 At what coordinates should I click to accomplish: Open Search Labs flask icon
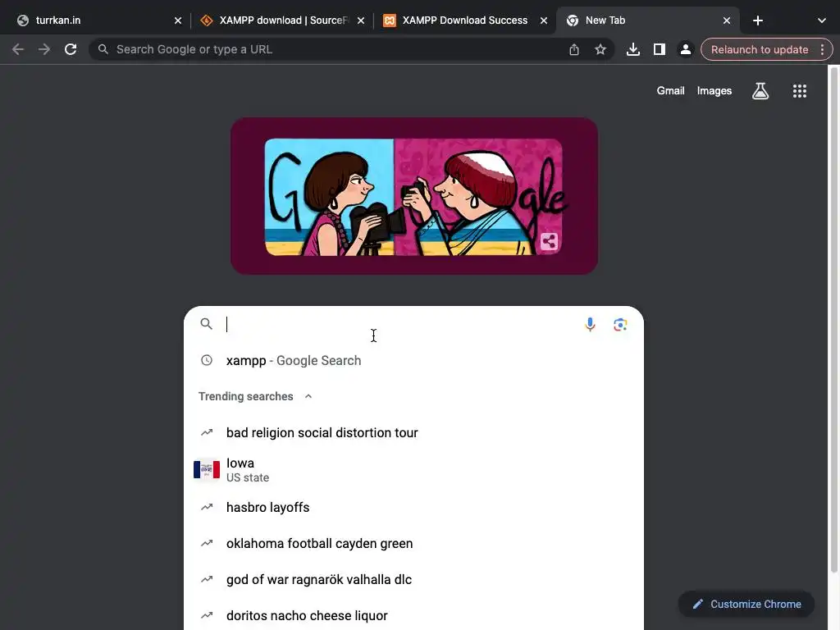pyautogui.click(x=760, y=91)
